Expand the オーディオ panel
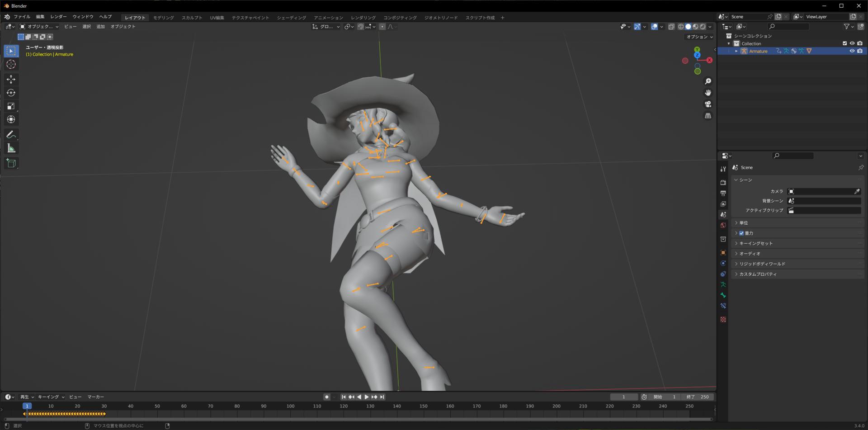Viewport: 868px width, 430px height. pos(797,254)
